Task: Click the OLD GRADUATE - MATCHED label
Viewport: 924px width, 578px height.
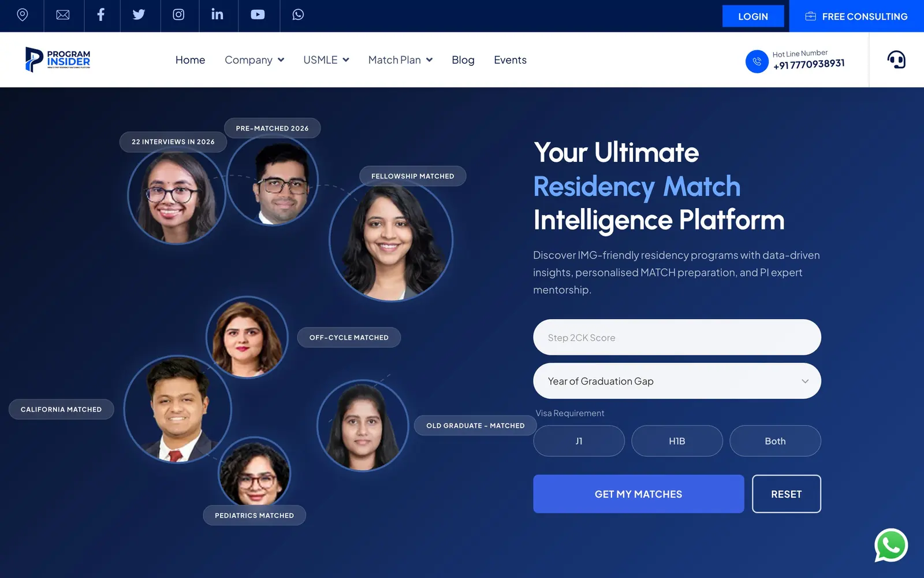Action: point(475,425)
